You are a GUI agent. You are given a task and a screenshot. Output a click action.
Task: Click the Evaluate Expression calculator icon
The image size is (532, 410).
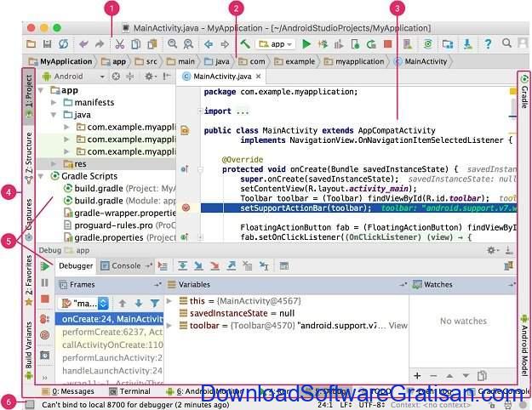click(284, 266)
